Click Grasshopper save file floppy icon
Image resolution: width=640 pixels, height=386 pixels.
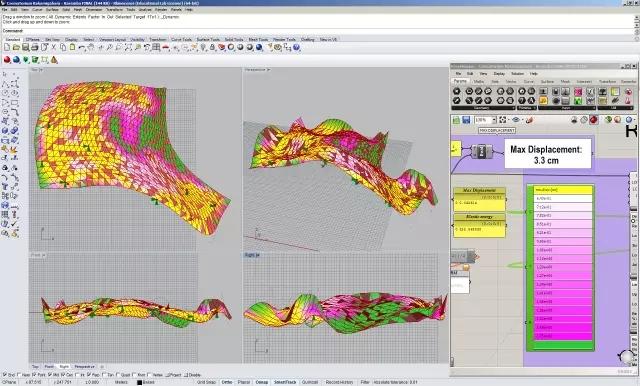pyautogui.click(x=466, y=120)
